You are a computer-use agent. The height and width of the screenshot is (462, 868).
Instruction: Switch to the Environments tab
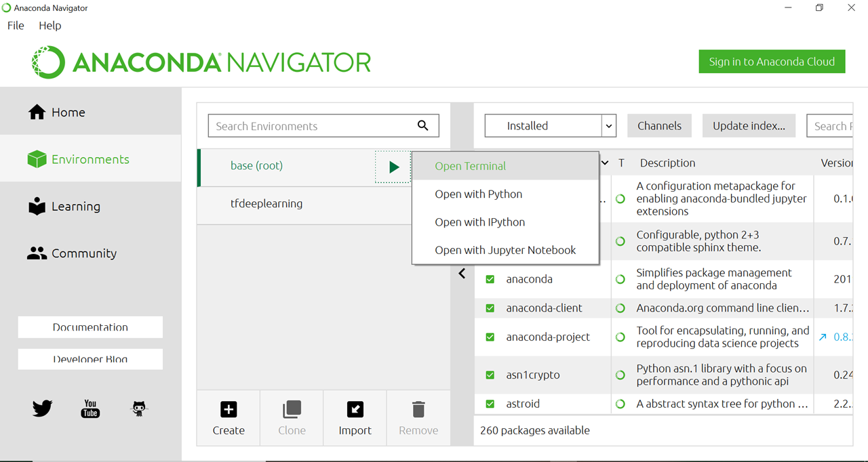click(91, 159)
